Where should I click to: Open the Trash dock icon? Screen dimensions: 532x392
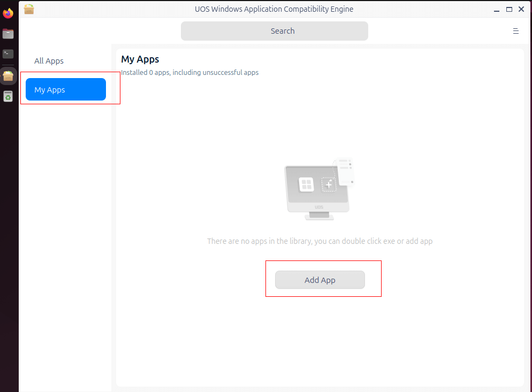8,96
